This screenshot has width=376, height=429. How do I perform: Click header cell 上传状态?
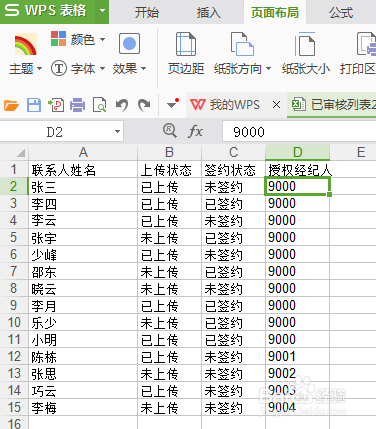tap(169, 170)
